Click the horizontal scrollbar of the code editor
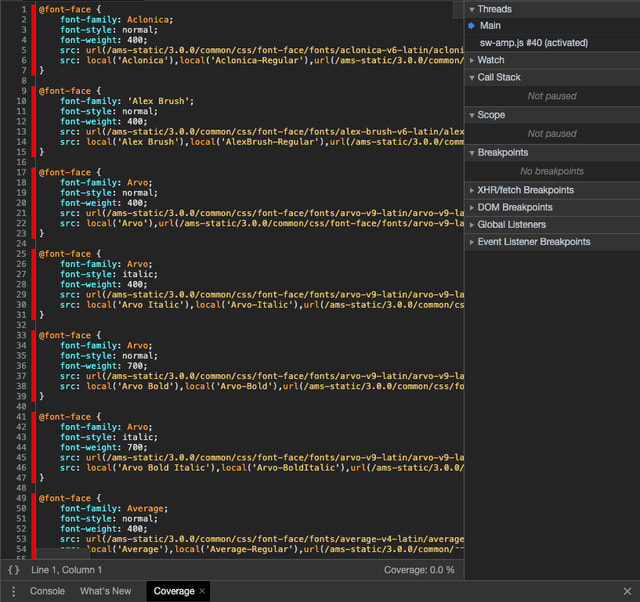Image resolution: width=640 pixels, height=602 pixels. (63, 553)
